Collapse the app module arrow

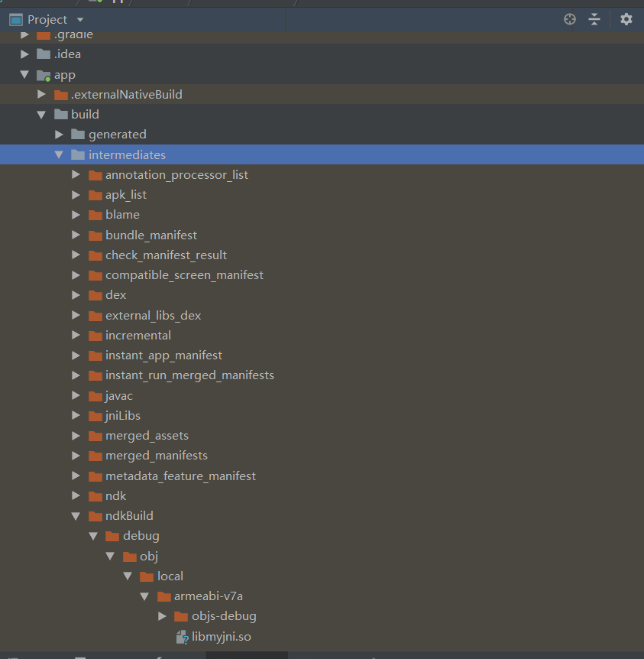click(24, 74)
